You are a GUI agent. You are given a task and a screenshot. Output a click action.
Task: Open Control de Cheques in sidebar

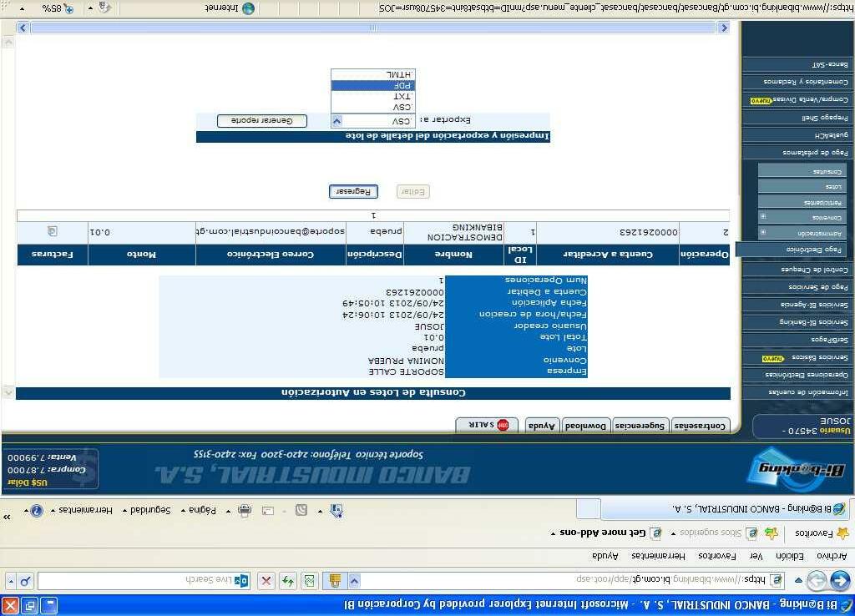click(796, 270)
